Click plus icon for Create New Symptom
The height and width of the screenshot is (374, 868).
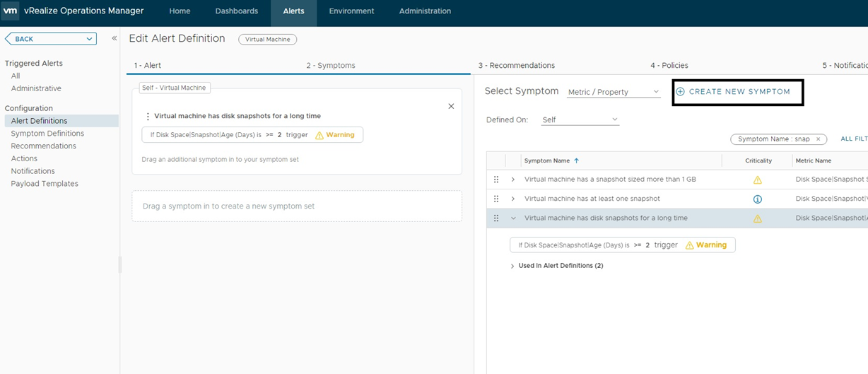[x=681, y=92]
